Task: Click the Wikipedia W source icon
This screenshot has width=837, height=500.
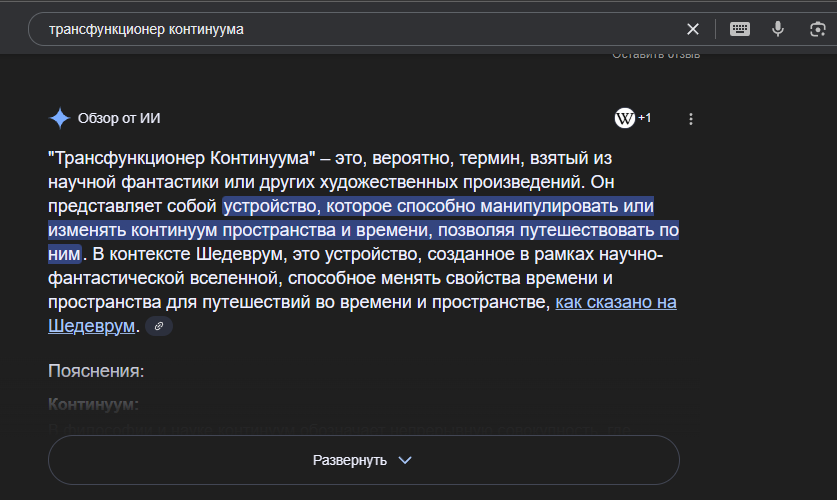Action: point(625,118)
